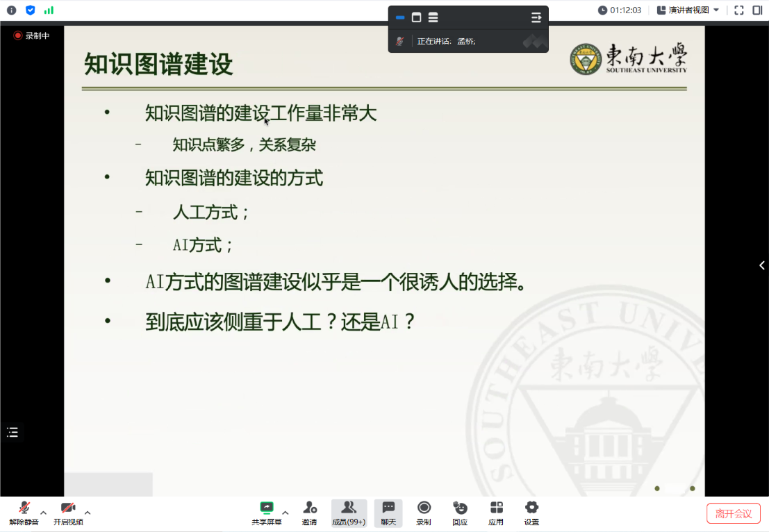The width and height of the screenshot is (769, 532).
Task: Open the 回应 reactions menu
Action: point(460,513)
